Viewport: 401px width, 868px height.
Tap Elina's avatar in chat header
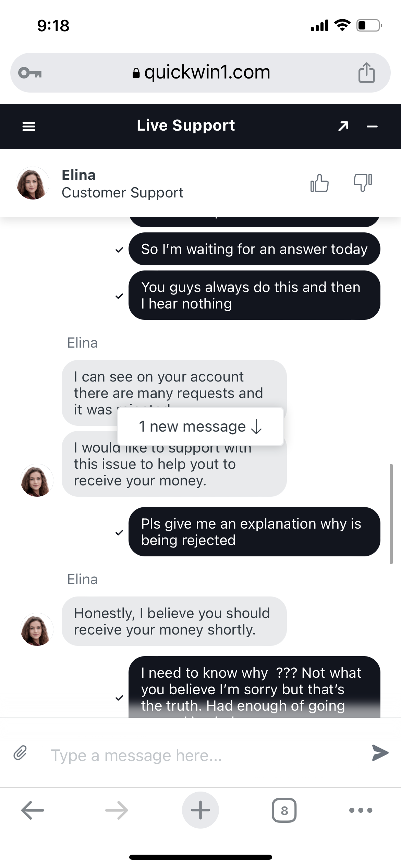[33, 183]
